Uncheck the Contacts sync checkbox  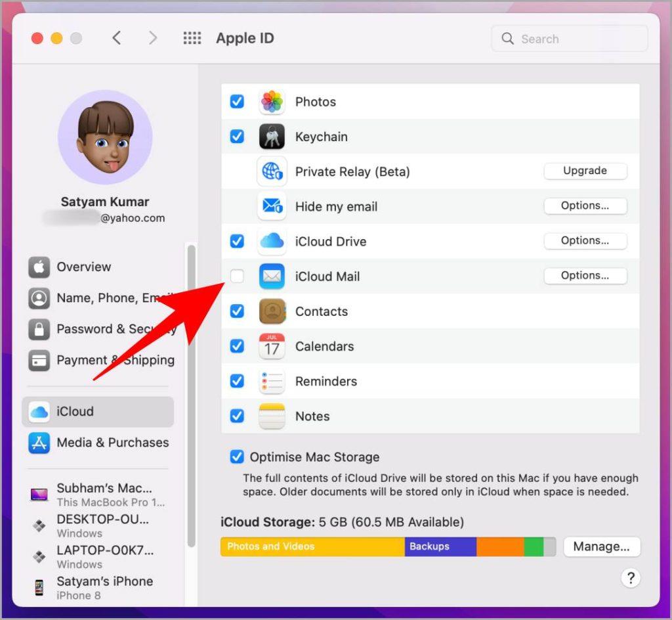(237, 311)
